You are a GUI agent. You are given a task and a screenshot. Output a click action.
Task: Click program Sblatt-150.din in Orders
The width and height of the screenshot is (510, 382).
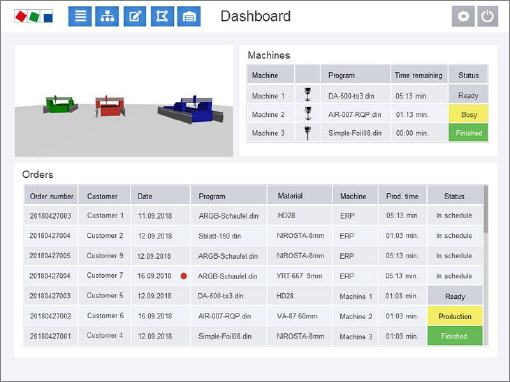219,236
